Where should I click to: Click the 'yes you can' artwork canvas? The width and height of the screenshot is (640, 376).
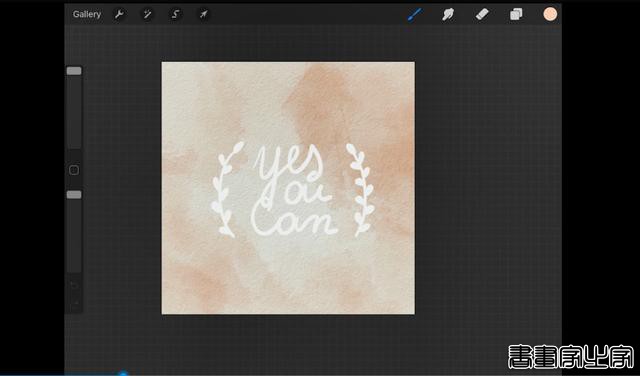point(288,188)
